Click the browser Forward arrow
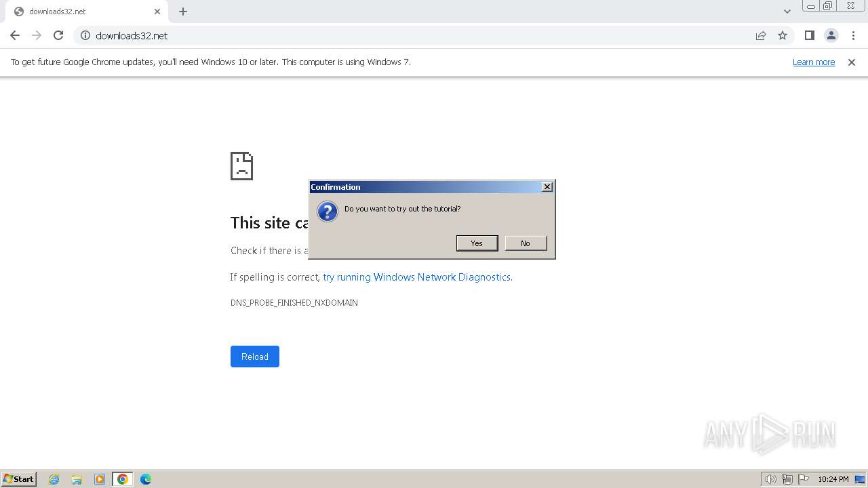Image resolution: width=868 pixels, height=488 pixels. (37, 35)
